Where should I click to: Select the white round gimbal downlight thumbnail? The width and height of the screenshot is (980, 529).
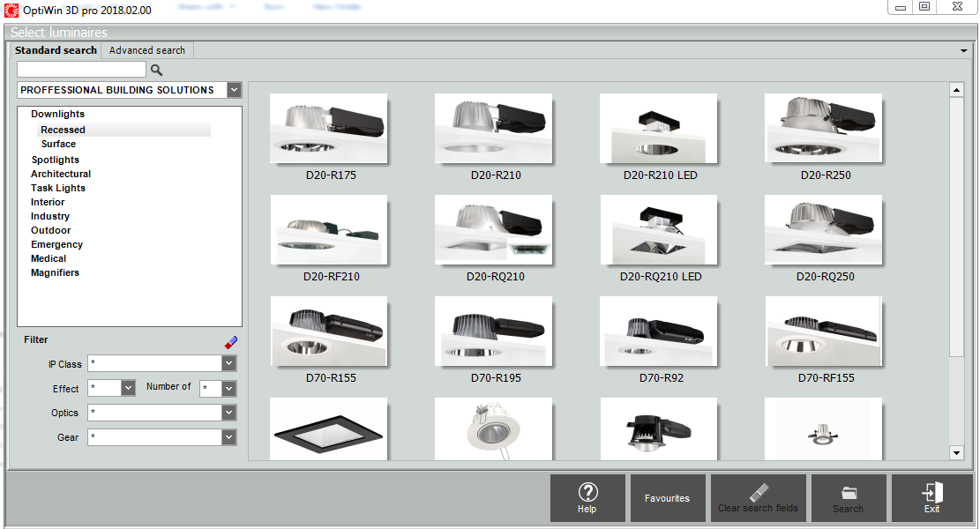tap(494, 429)
